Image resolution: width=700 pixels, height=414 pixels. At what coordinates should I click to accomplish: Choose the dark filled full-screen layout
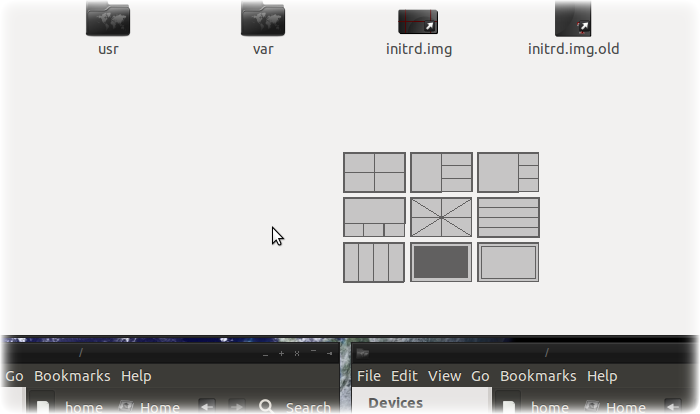click(x=441, y=263)
